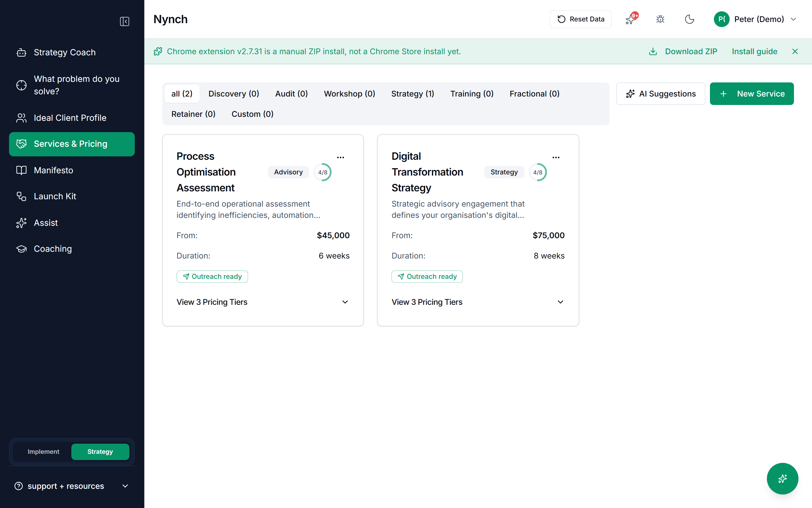
Task: Click the support help circle icon
Action: point(19,486)
